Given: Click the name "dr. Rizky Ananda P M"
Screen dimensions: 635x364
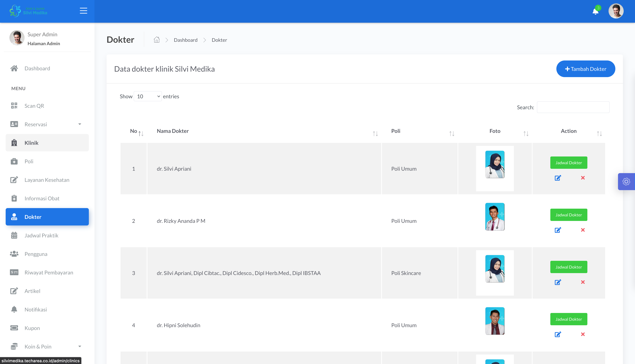Looking at the screenshot, I should point(181,221).
